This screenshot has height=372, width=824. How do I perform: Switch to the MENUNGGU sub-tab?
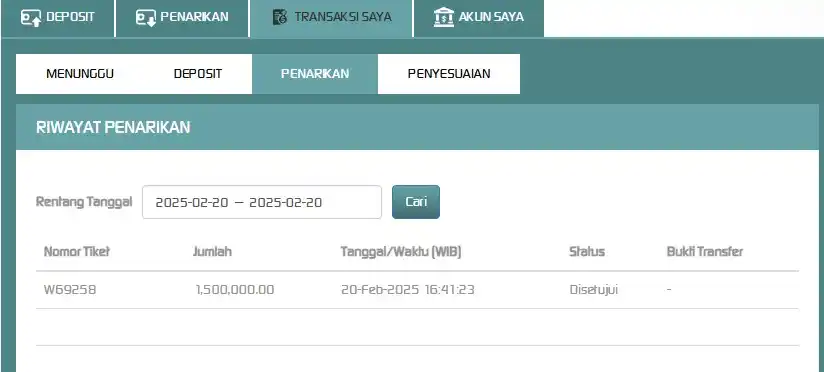[x=80, y=74]
